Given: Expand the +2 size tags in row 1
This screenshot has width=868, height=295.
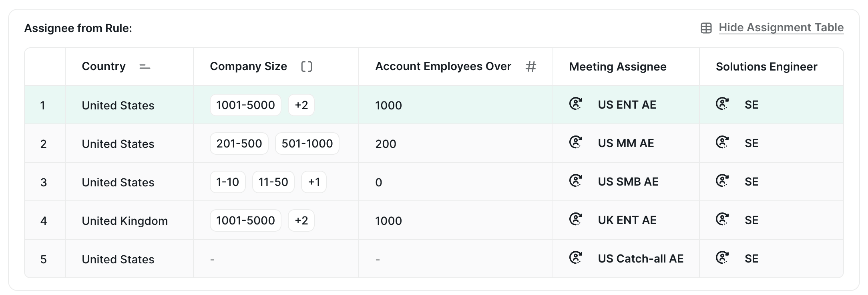Looking at the screenshot, I should (301, 105).
